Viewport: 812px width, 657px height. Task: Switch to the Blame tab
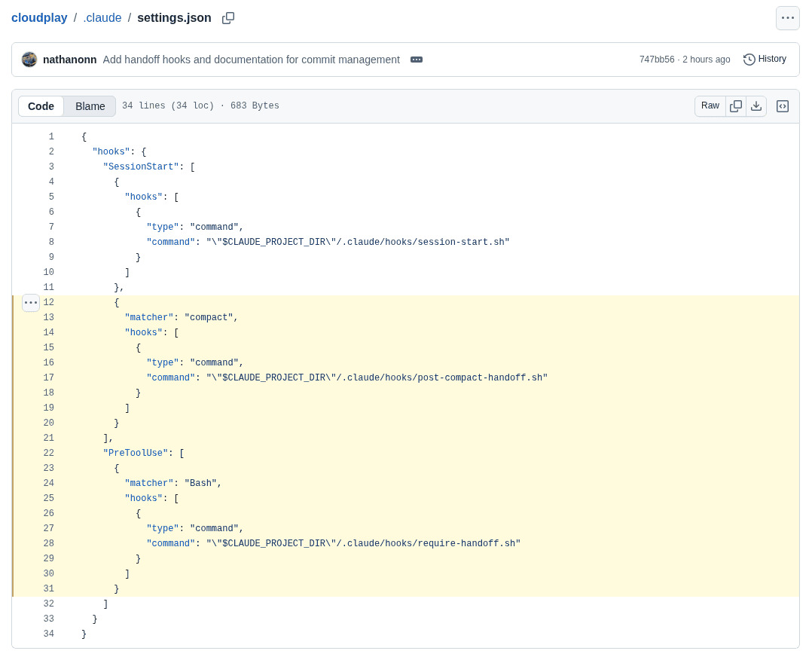[90, 106]
